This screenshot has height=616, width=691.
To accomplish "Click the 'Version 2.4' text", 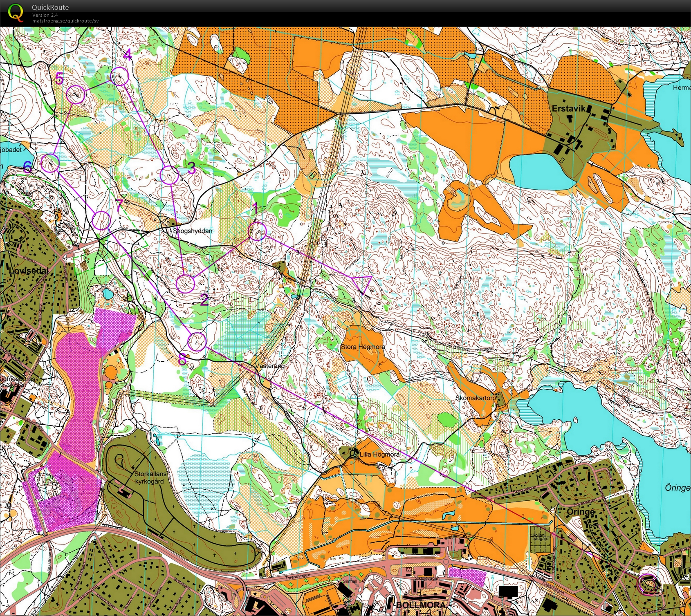I will point(45,15).
